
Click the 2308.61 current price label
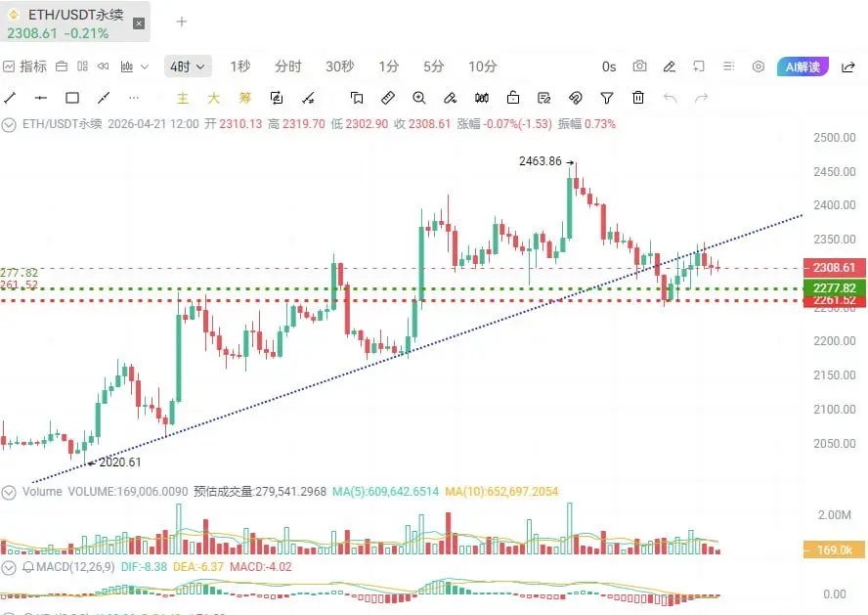[x=834, y=268]
